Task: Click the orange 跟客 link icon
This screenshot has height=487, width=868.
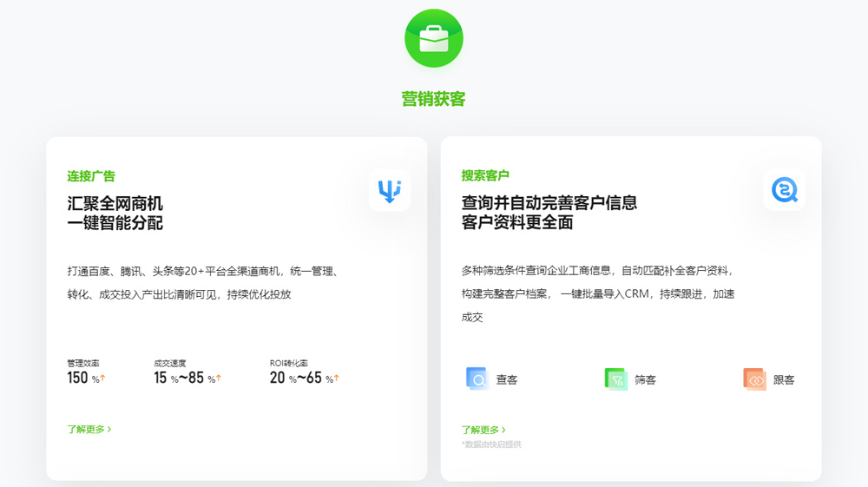Action: [x=754, y=379]
